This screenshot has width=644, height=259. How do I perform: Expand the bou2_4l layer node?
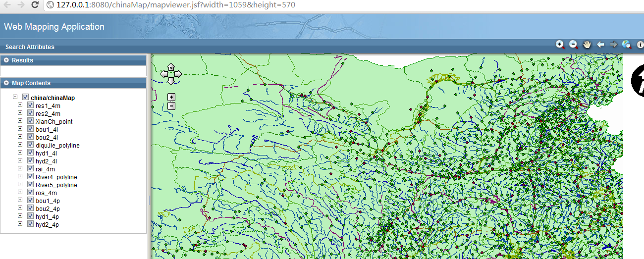[x=20, y=137]
